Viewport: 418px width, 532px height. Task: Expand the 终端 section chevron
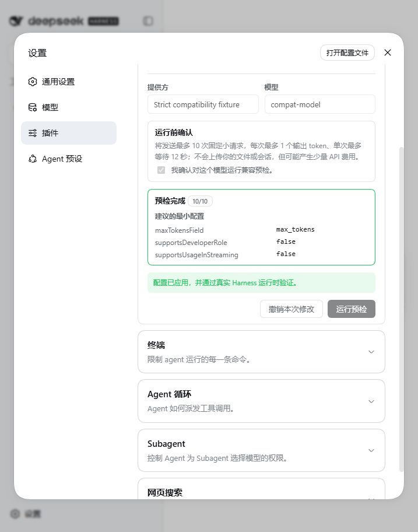click(371, 352)
